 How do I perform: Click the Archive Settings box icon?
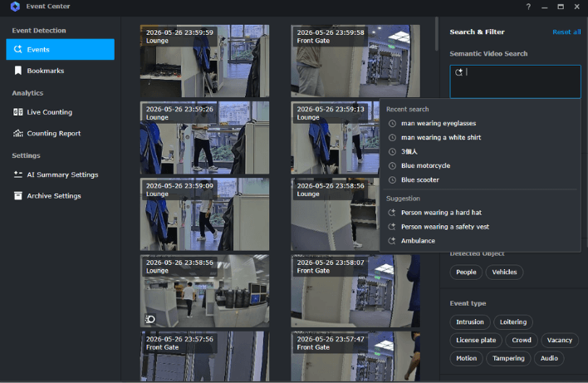pyautogui.click(x=17, y=195)
